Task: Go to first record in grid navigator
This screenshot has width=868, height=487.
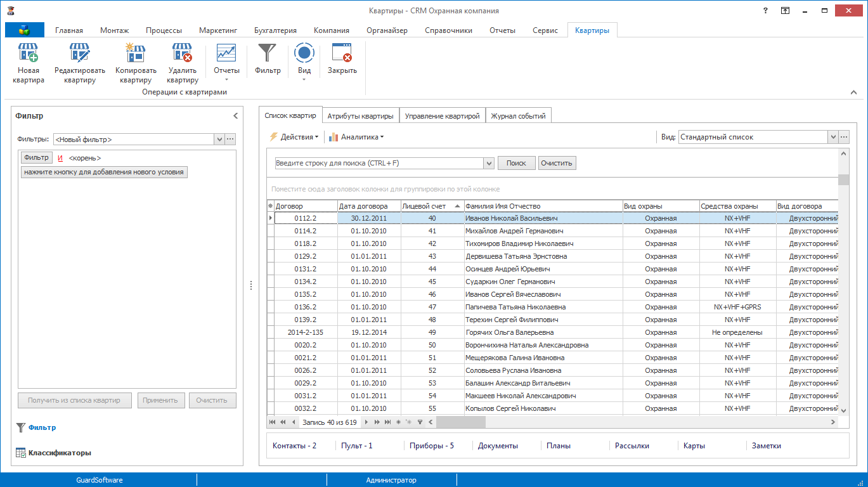Action: click(x=273, y=422)
